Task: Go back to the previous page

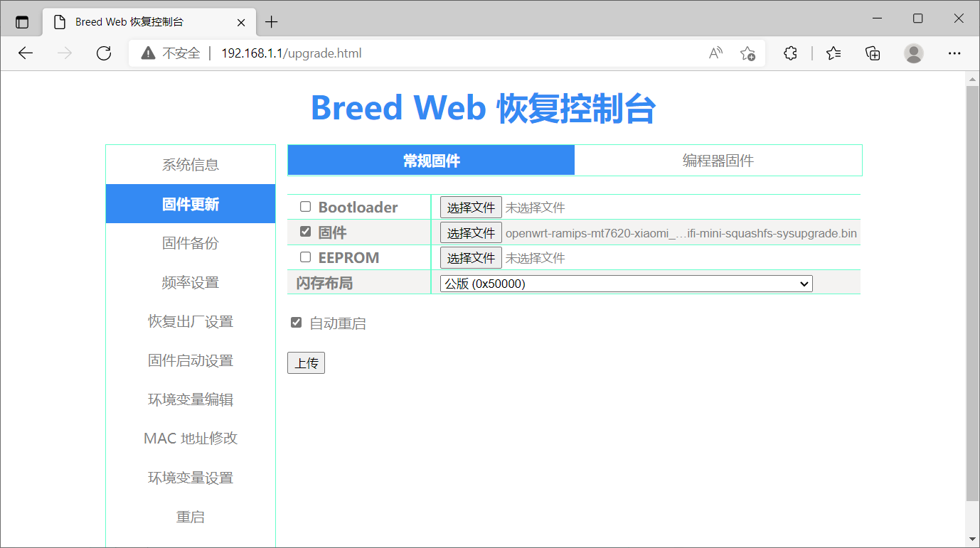Action: [26, 53]
